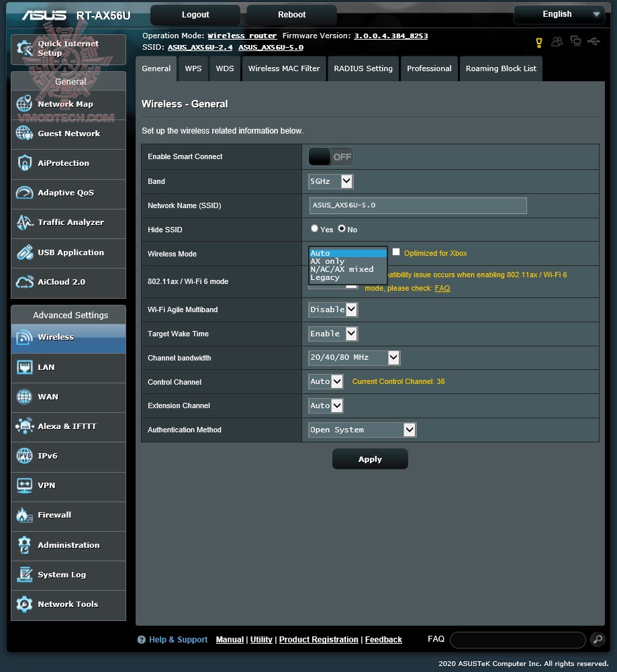The width and height of the screenshot is (617, 672).
Task: Toggle the Enable Smart Connect switch
Action: (330, 157)
